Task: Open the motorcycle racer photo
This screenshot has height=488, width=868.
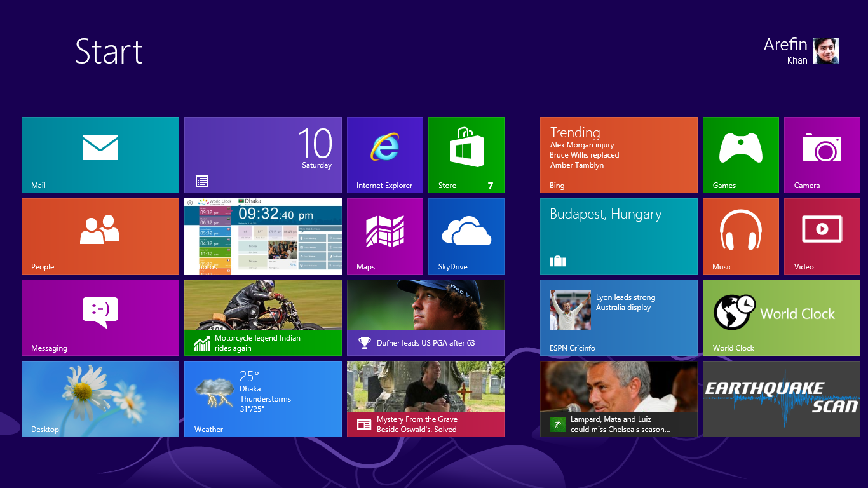Action: click(x=263, y=305)
